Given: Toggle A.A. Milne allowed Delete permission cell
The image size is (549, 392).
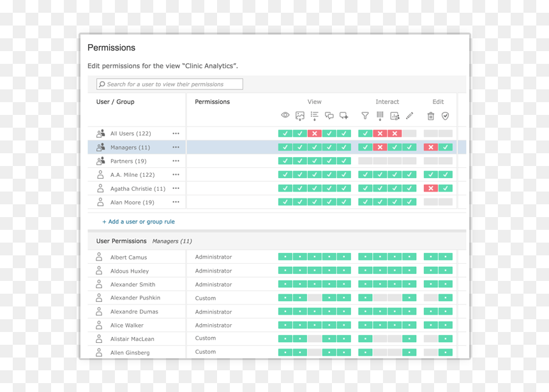Looking at the screenshot, I should click(431, 174).
